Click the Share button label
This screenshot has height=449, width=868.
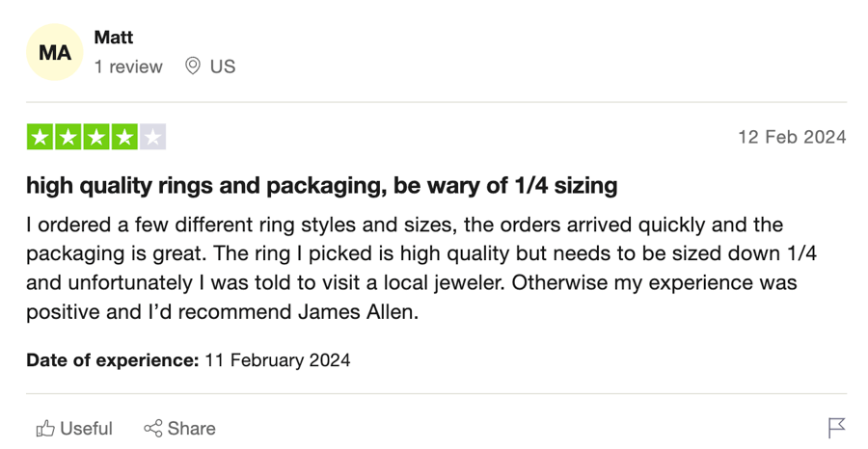[192, 429]
